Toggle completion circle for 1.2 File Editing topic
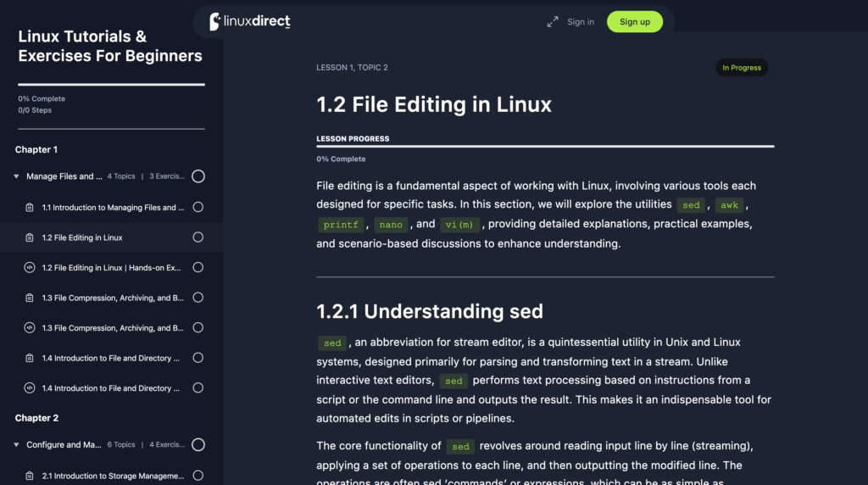The width and height of the screenshot is (868, 485). point(198,237)
